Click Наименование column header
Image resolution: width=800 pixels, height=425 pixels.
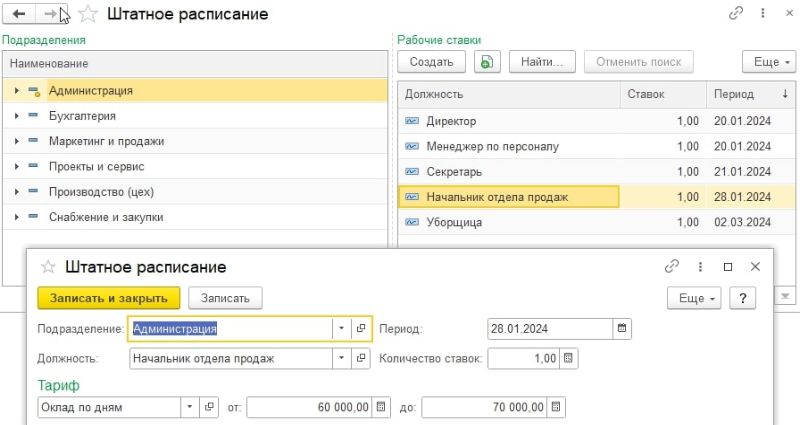(195, 64)
